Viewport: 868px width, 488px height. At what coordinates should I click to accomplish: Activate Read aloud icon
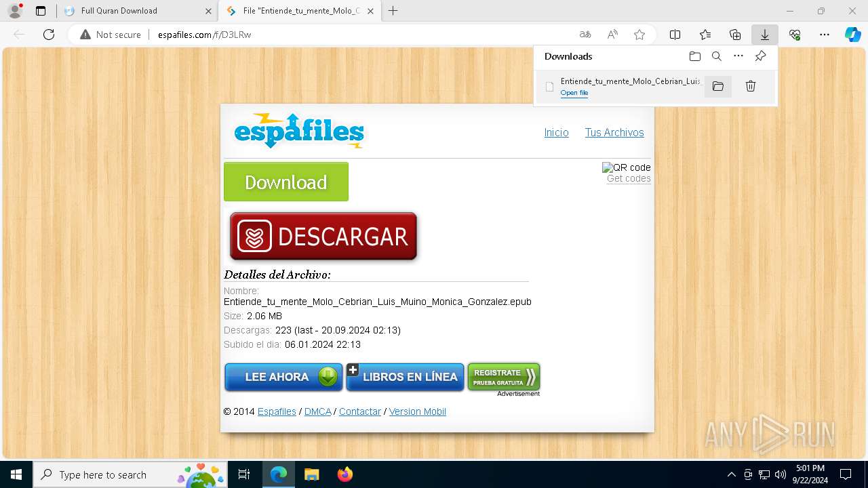point(612,35)
